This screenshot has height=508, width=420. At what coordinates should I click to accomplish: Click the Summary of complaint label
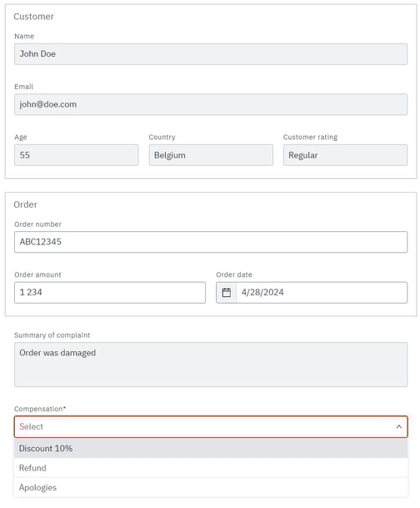pos(52,335)
